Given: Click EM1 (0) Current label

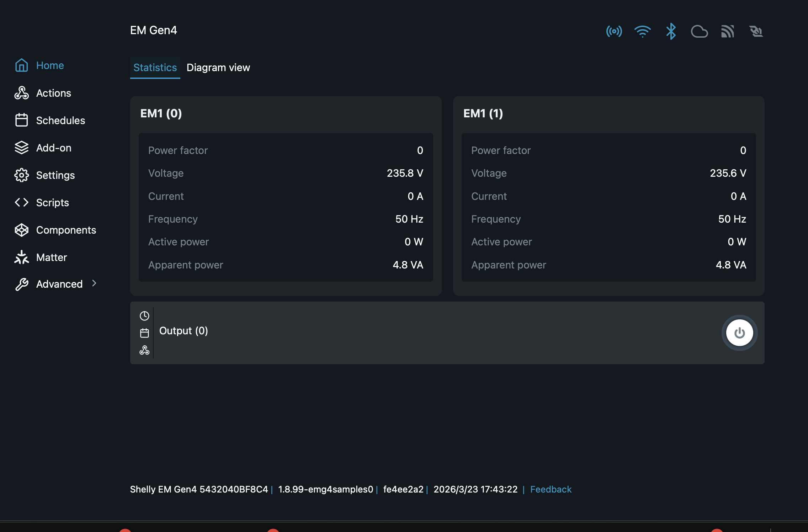Looking at the screenshot, I should [166, 196].
